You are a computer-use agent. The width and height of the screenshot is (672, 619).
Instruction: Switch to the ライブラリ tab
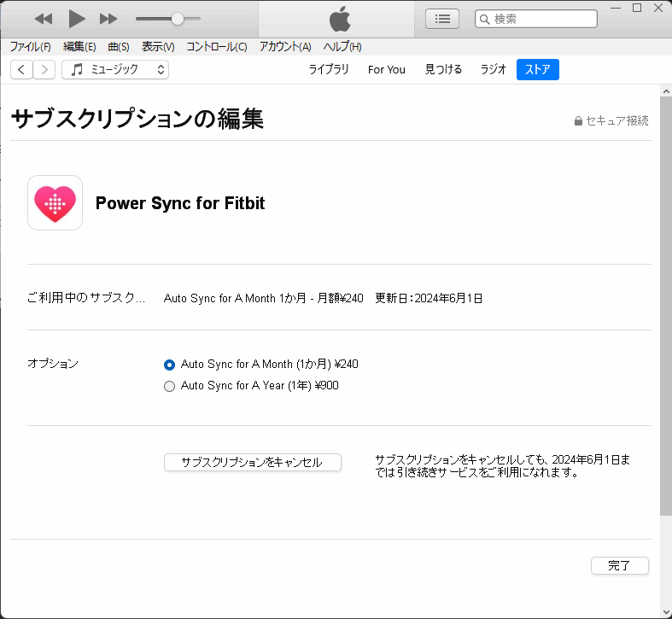coord(329,70)
